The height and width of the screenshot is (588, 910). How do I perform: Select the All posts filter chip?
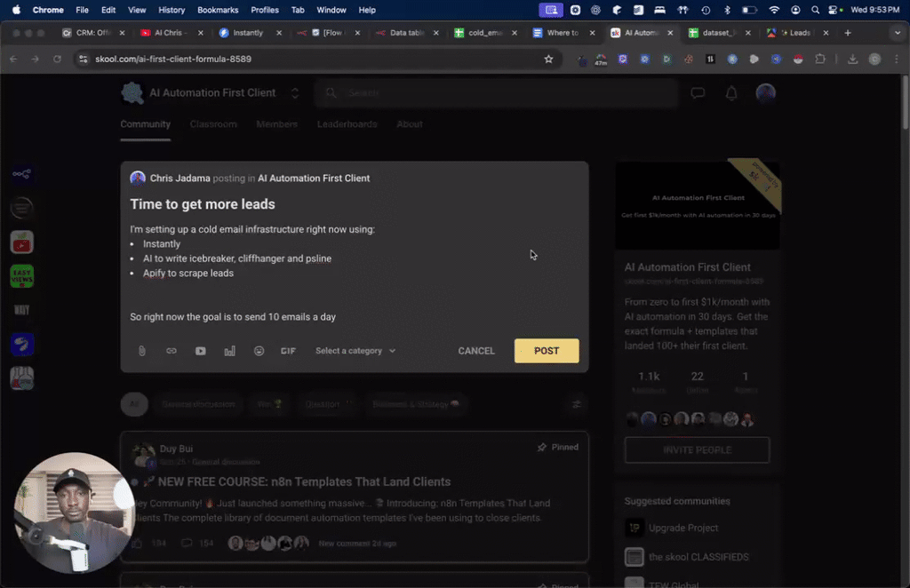pos(134,404)
